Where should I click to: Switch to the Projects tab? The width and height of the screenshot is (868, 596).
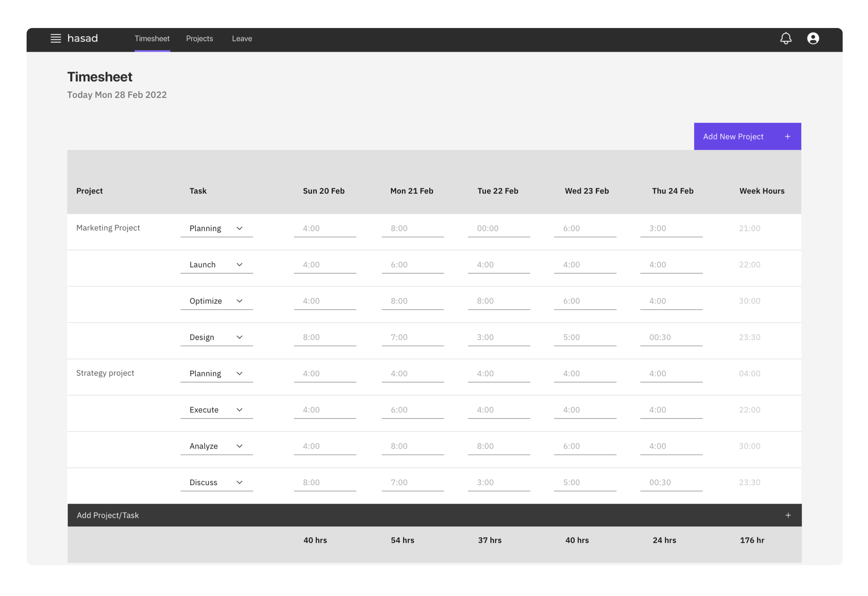[199, 39]
